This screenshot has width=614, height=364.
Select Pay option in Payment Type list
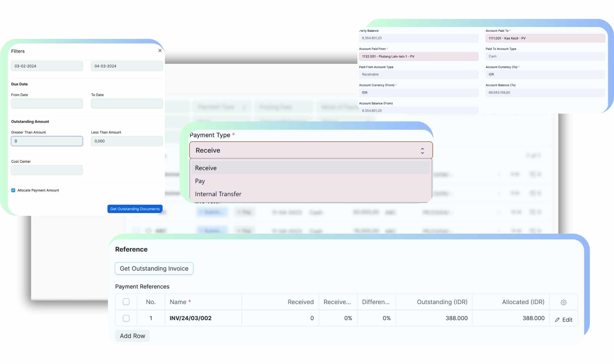(200, 181)
